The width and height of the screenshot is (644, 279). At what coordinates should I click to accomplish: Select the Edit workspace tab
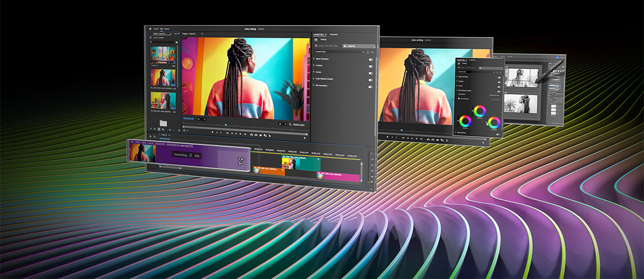pos(162,29)
